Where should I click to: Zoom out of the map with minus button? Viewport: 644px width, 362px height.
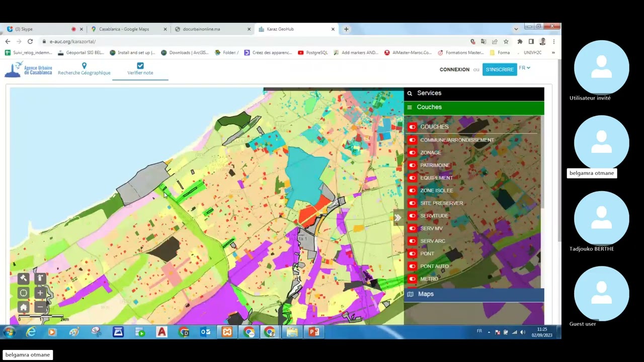coord(40,307)
